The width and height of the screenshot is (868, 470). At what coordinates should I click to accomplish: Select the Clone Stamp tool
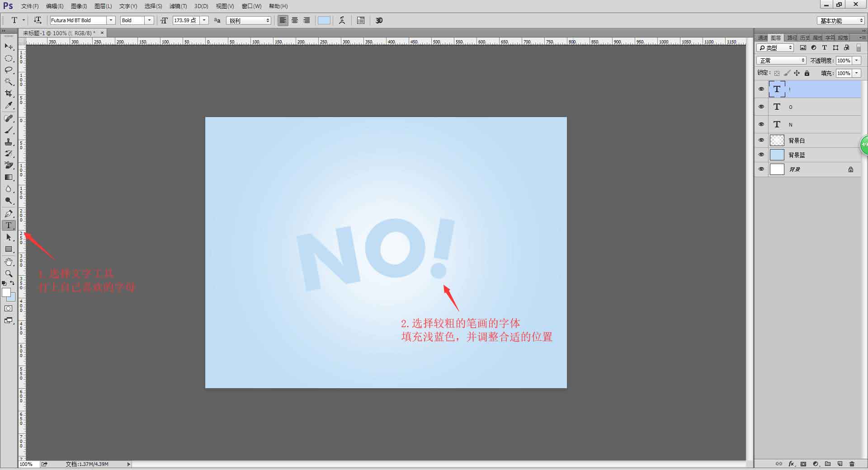[9, 142]
